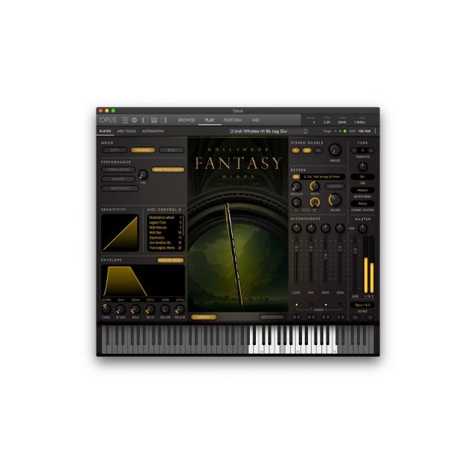Select the Player sub-tab
The image size is (476, 476).
tap(105, 131)
